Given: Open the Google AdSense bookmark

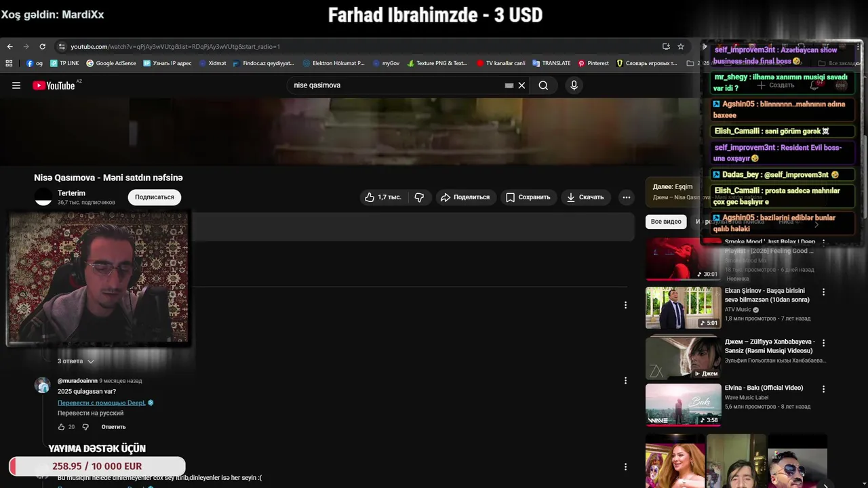Looking at the screenshot, I should pos(111,63).
